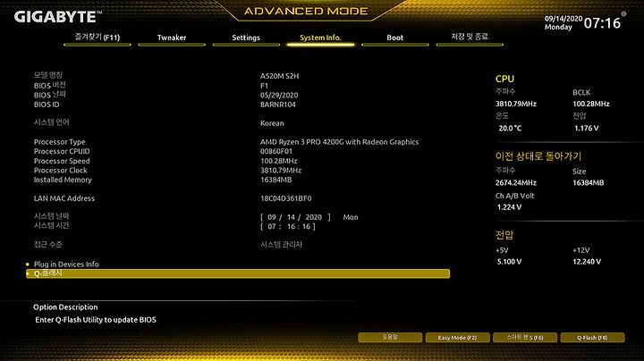Click Installed Memory value 16384MB
This screenshot has height=361, width=644.
tap(275, 180)
